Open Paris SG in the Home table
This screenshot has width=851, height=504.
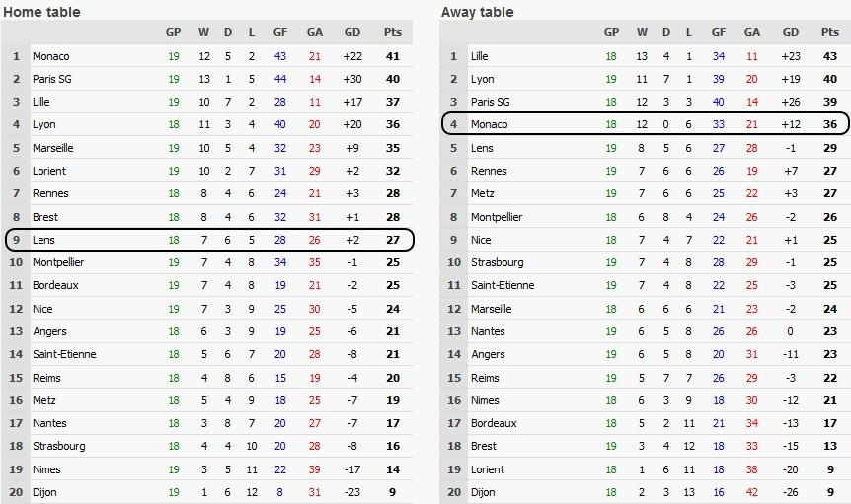56,79
